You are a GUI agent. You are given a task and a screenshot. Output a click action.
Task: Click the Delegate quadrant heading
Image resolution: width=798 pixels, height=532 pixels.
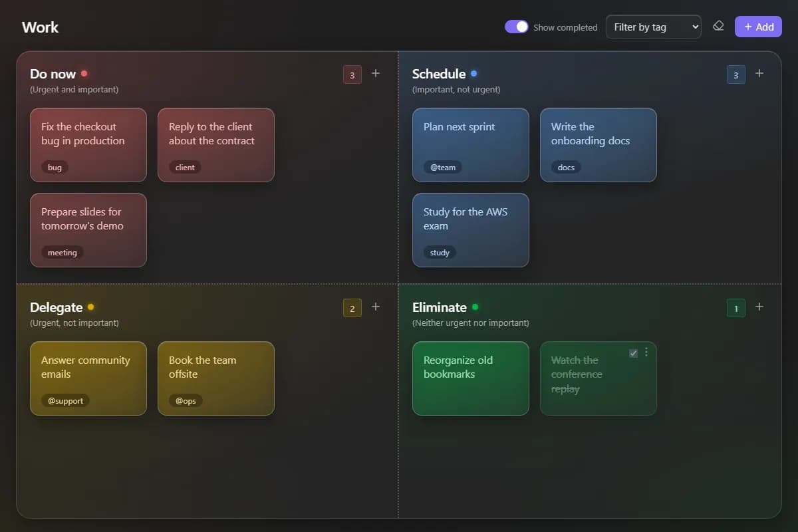coord(57,307)
